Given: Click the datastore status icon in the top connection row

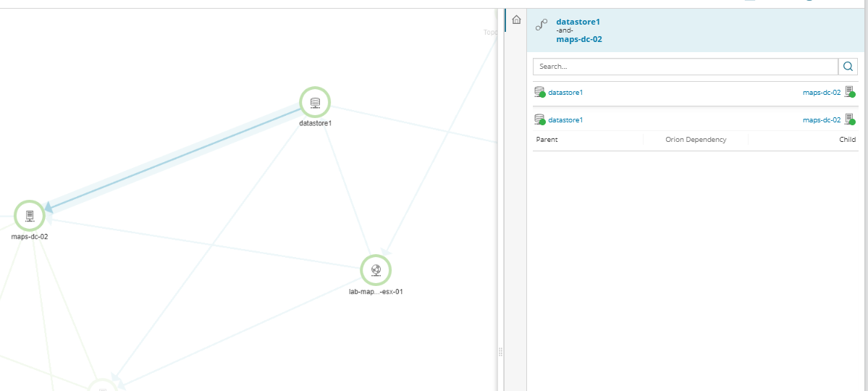Looking at the screenshot, I should pyautogui.click(x=540, y=92).
